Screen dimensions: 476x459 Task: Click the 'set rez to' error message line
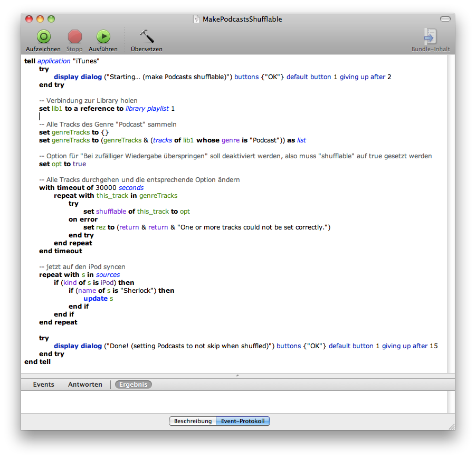coord(207,227)
